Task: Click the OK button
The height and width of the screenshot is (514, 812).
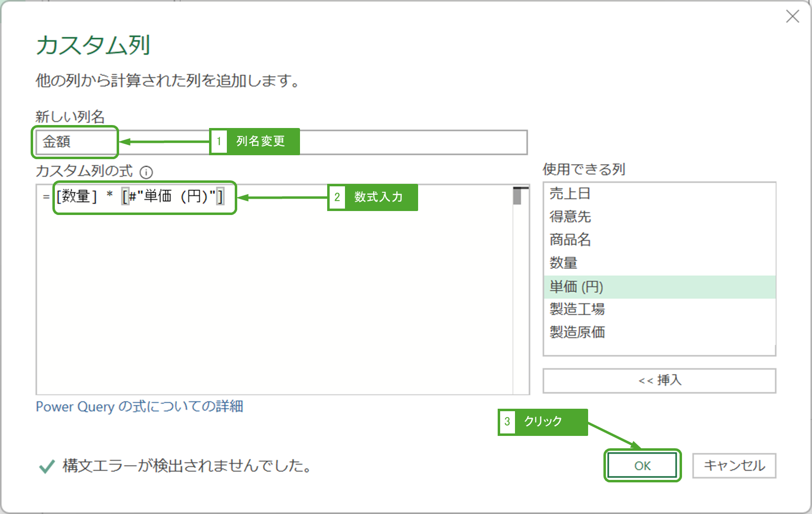Action: coord(642,466)
